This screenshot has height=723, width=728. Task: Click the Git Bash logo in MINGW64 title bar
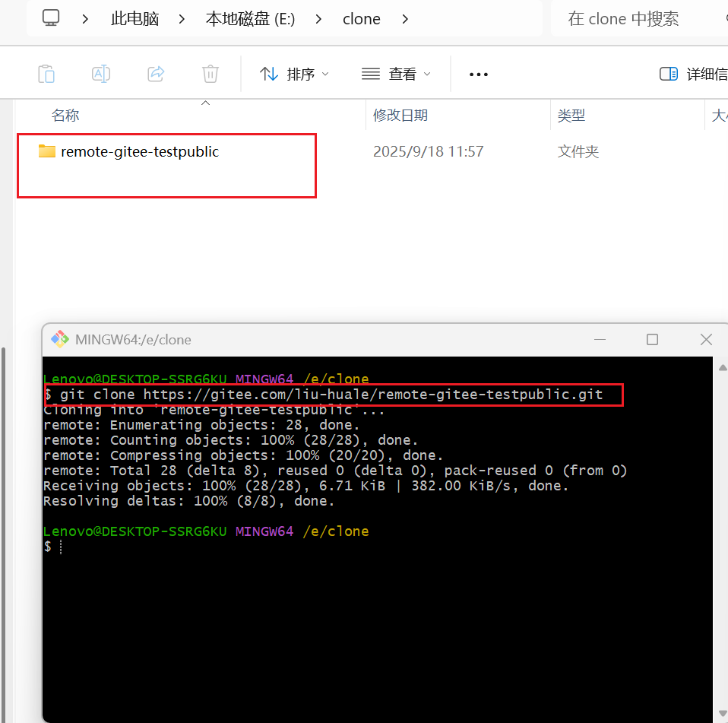(60, 339)
